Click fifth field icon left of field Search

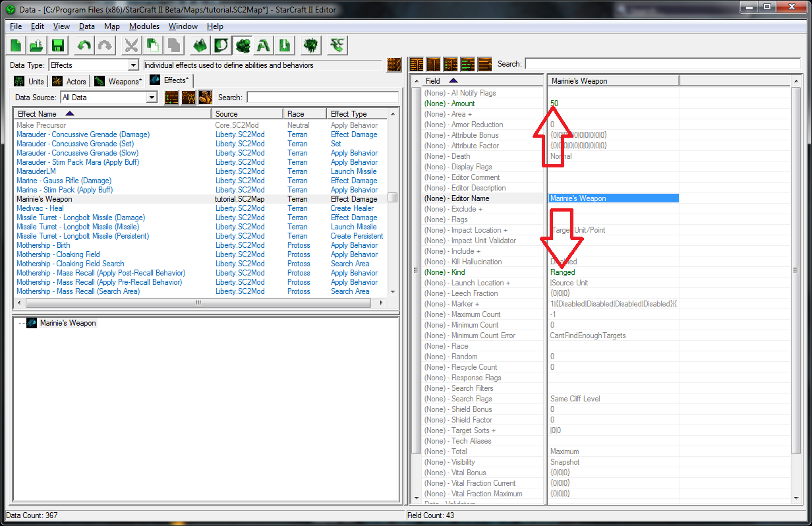(485, 64)
